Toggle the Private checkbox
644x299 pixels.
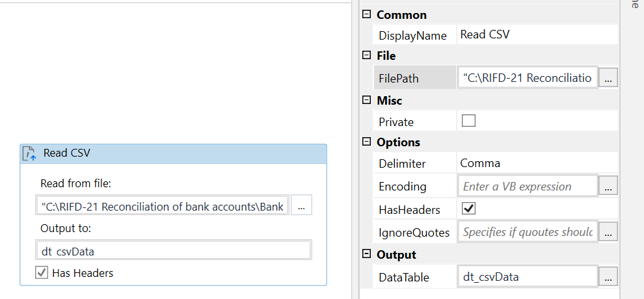click(x=468, y=121)
